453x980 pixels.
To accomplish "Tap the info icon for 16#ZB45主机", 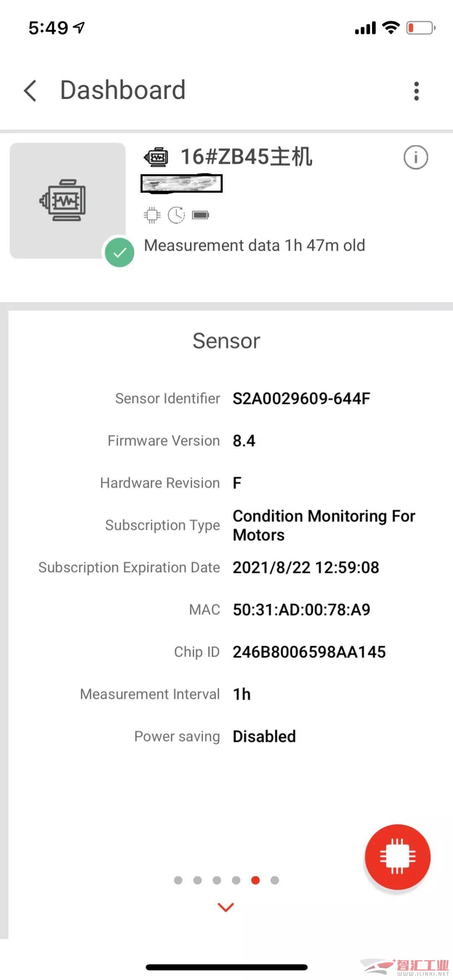I will tap(416, 158).
